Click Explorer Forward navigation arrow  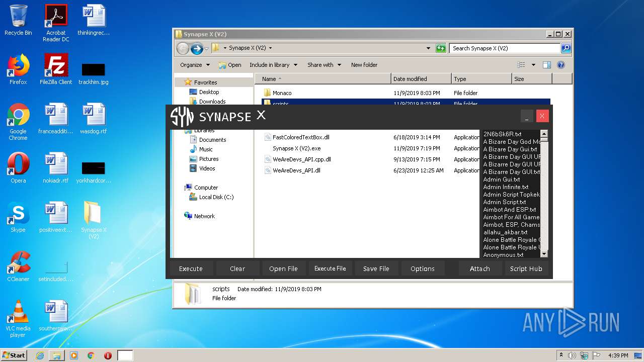pyautogui.click(x=197, y=48)
